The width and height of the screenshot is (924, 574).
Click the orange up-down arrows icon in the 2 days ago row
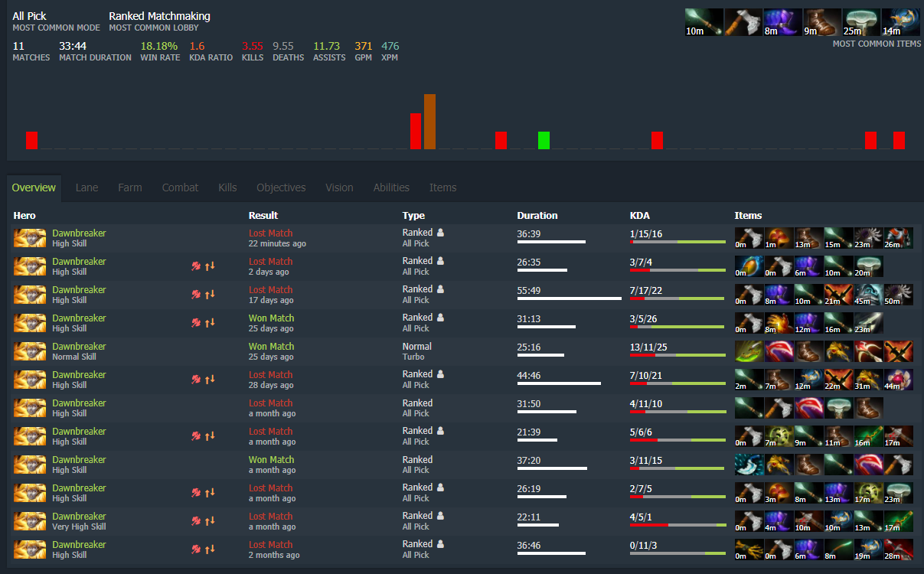click(x=209, y=266)
